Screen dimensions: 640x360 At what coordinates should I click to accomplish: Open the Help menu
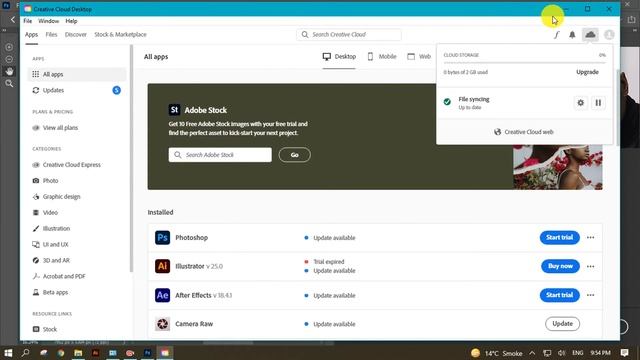coord(71,21)
